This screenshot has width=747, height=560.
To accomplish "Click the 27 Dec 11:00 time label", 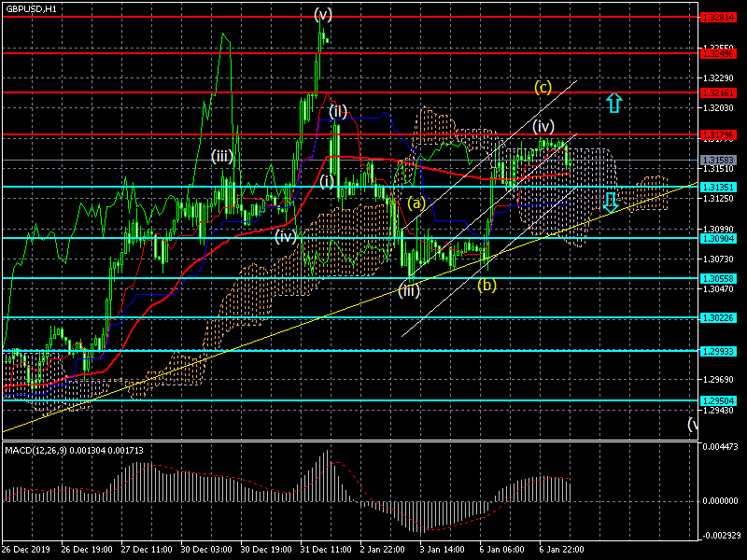I will [147, 549].
